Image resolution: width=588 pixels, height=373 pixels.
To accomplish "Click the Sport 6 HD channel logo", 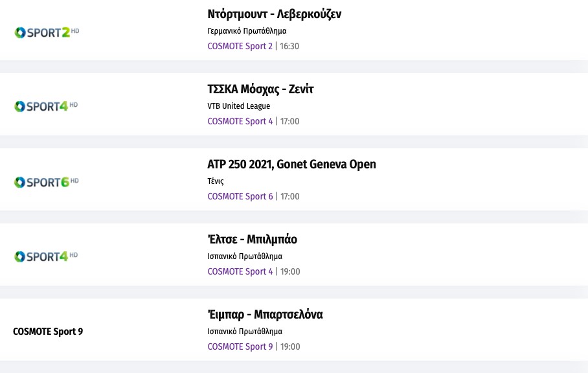I will 46,182.
